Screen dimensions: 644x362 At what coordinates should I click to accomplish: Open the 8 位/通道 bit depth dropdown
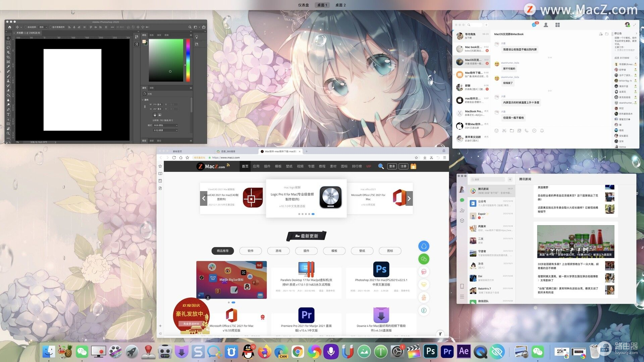(x=165, y=130)
